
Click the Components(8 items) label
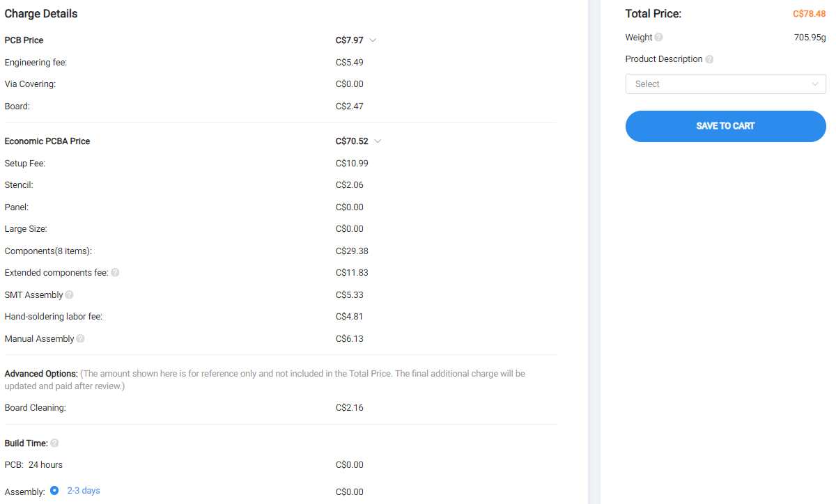[x=48, y=251]
